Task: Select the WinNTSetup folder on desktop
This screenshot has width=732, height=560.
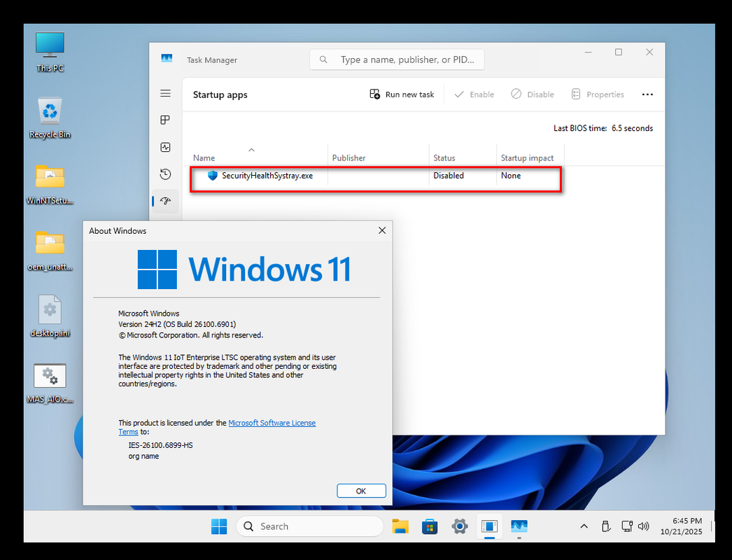Action: click(50, 185)
